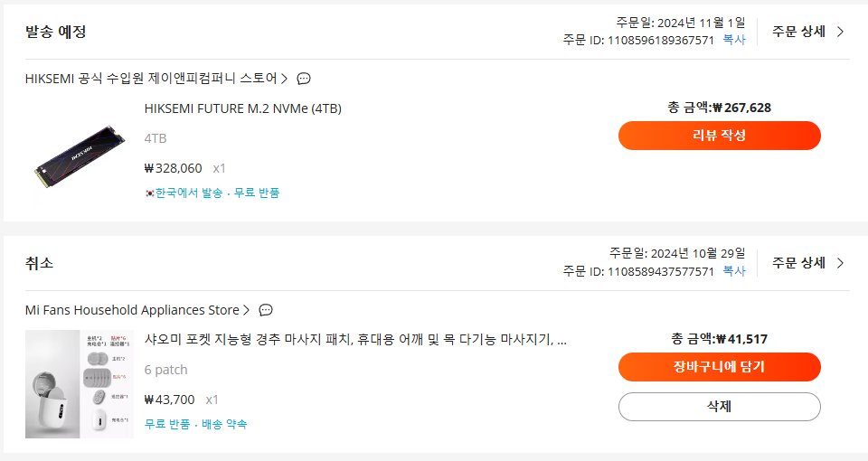The image size is (868, 461).
Task: Open 샤오미 포켓 지능형 경추 마사지 product title
Action: [x=355, y=339]
